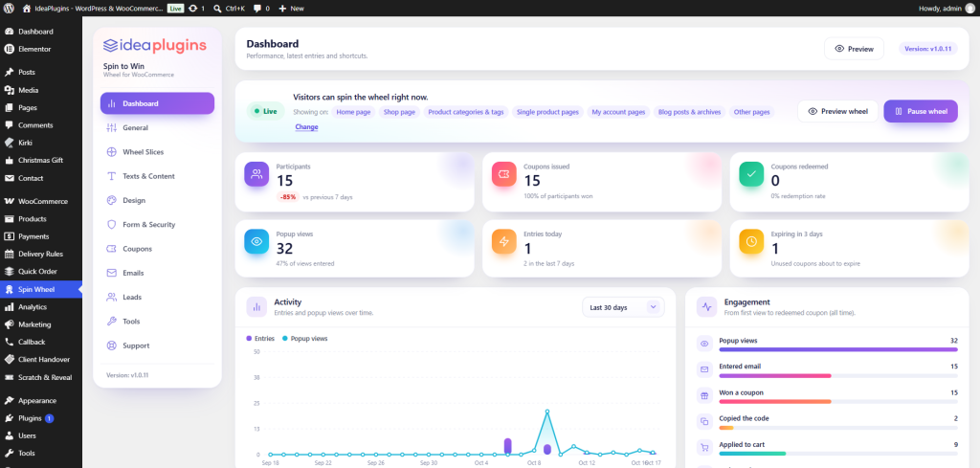980x468 pixels.
Task: Click the Participants users icon
Action: 256,174
